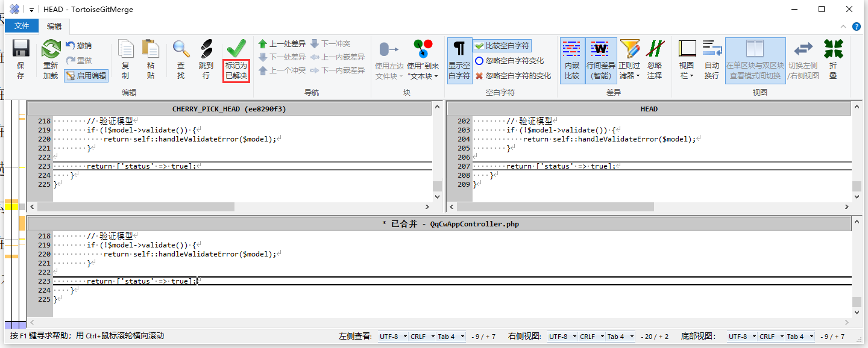
Task: Go to 下一处差异 next difference
Action: click(x=281, y=57)
